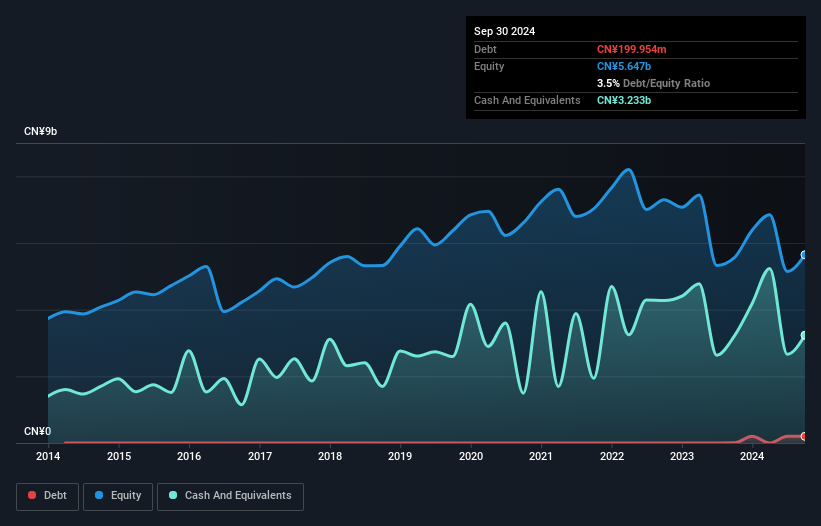821x526 pixels.
Task: Click the 2020 x-axis label
Action: point(471,456)
